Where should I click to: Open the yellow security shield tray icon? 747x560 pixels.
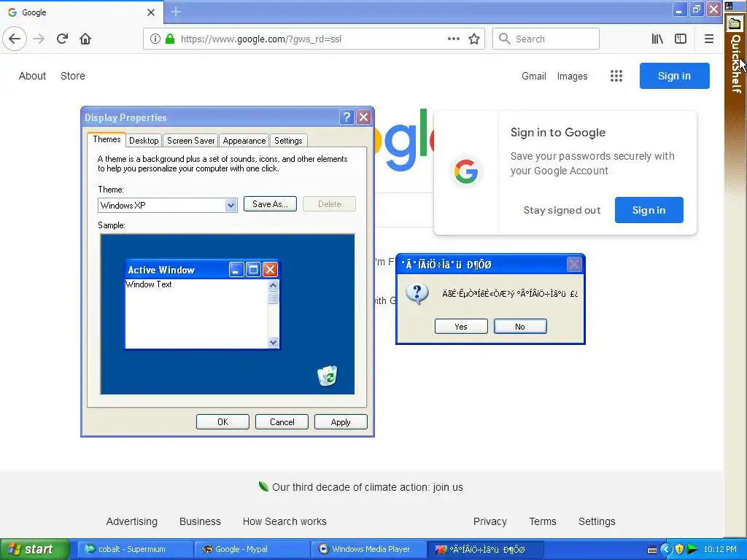click(x=679, y=549)
